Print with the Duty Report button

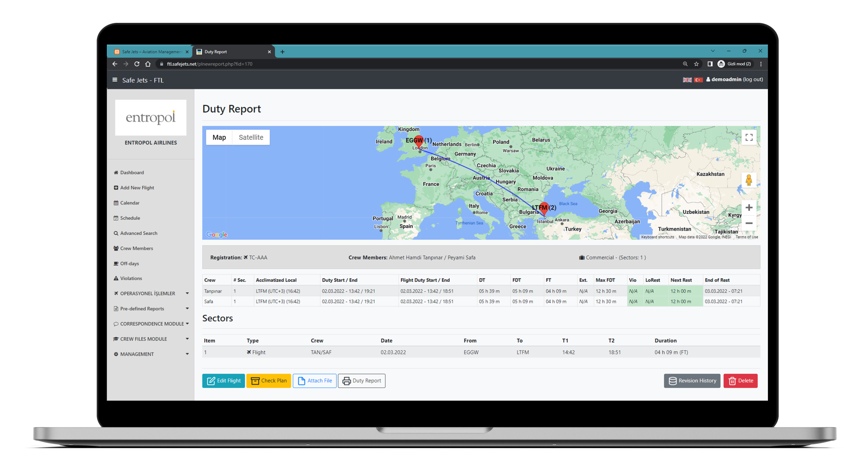point(362,381)
